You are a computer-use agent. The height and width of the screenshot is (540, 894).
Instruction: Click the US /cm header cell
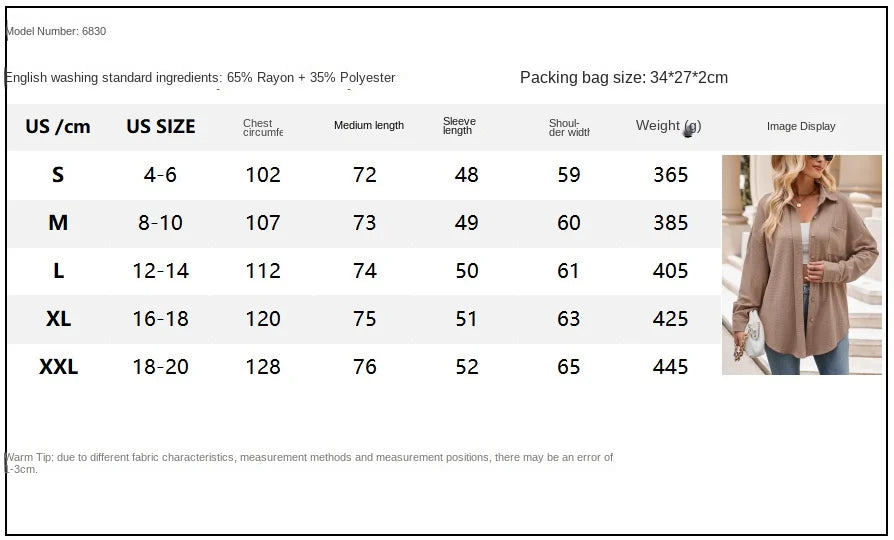click(x=58, y=126)
